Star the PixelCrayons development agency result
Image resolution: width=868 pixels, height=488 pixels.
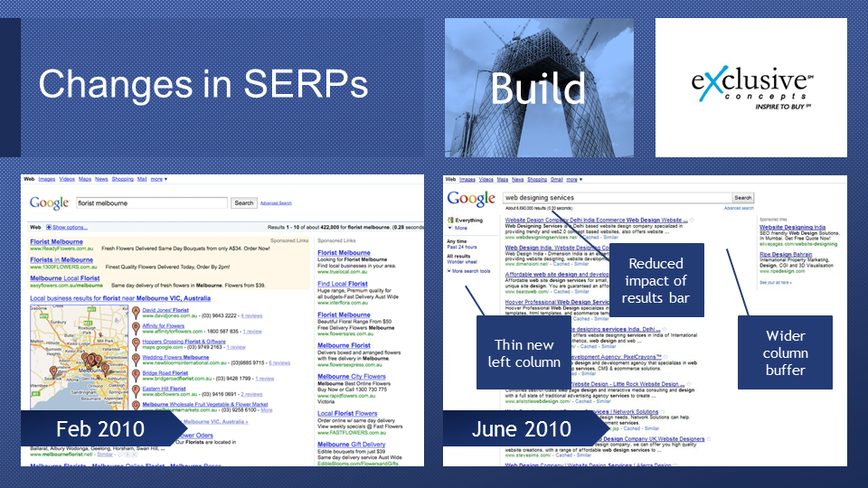[x=665, y=357]
